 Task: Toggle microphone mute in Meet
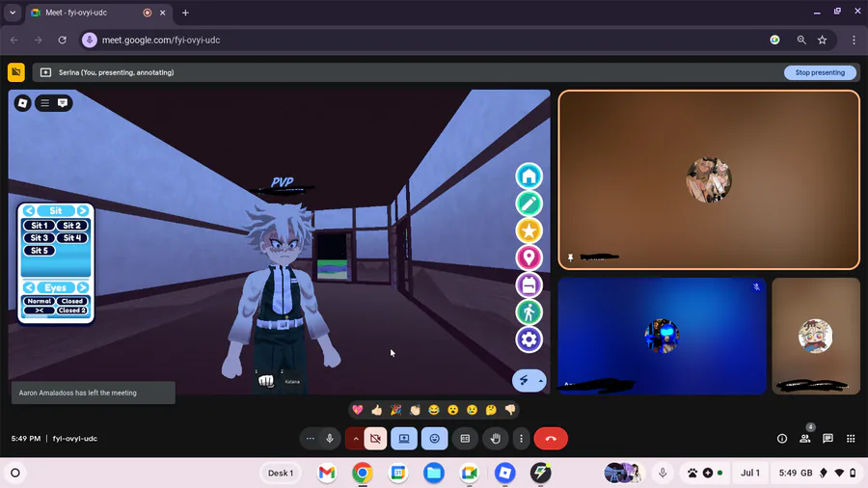click(330, 439)
